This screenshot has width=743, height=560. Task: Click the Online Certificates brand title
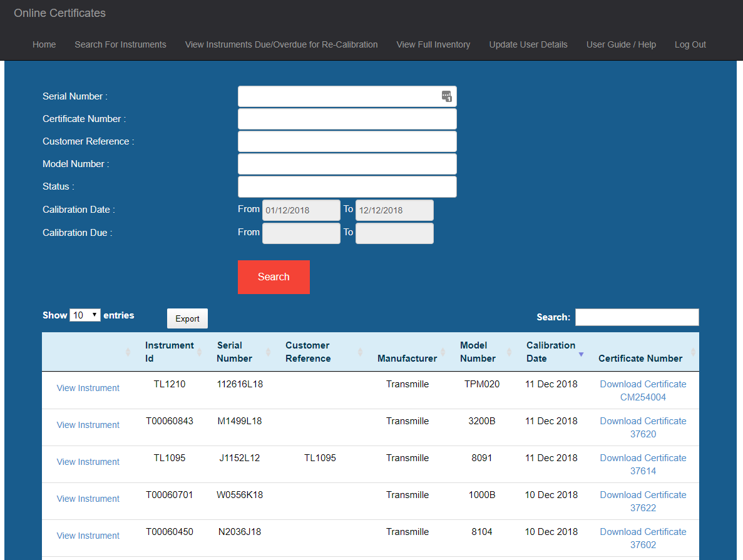coord(59,13)
